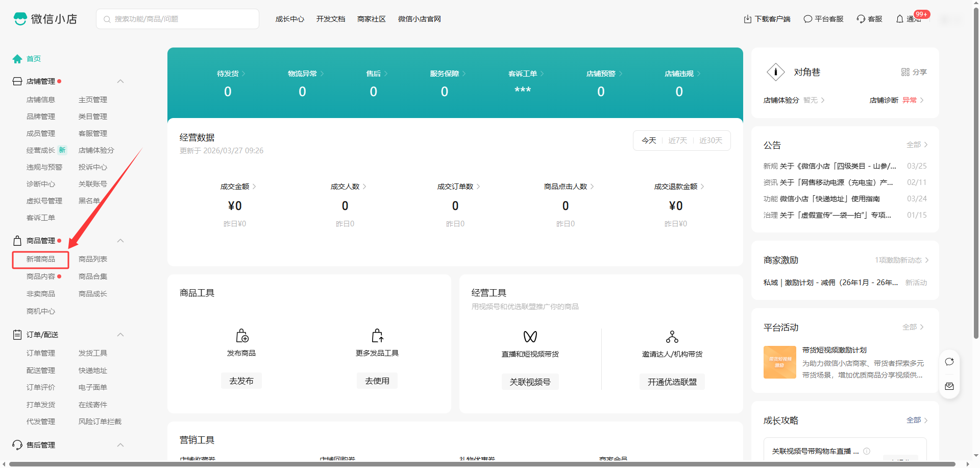This screenshot has height=468, width=980.
Task: Open the share QR code icon
Action: (x=905, y=72)
